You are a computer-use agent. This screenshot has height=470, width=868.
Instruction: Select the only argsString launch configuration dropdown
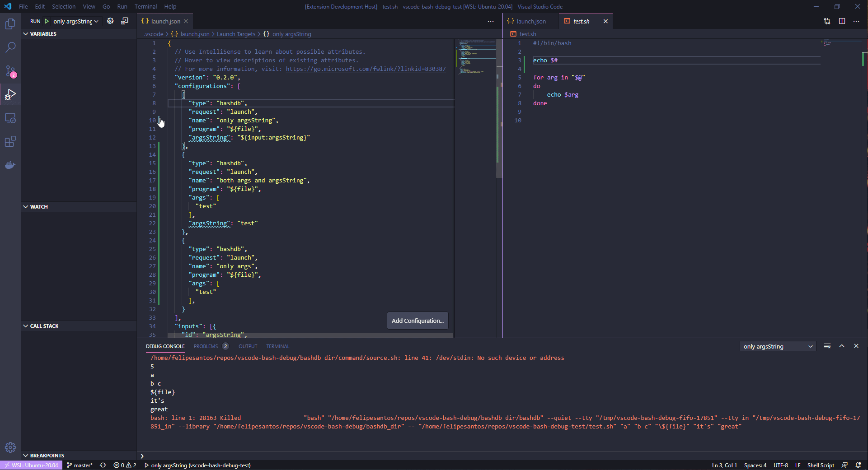tap(76, 21)
